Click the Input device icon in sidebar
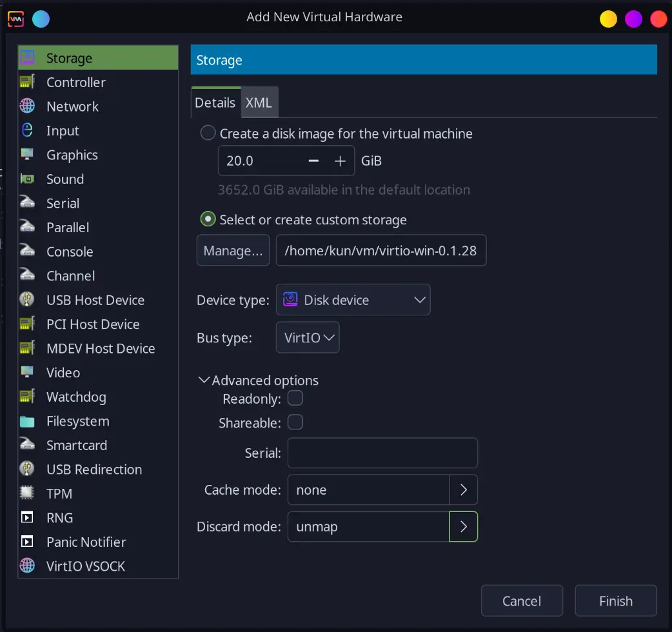This screenshot has height=632, width=672. coord(27,131)
